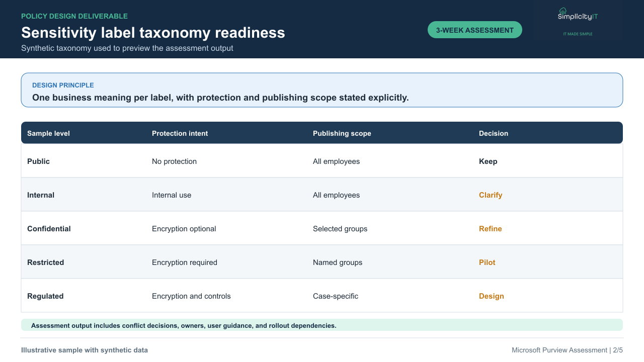
Task: Click the 'POLICY DESIGN DELIVERABLE' heading
Action: [x=74, y=16]
